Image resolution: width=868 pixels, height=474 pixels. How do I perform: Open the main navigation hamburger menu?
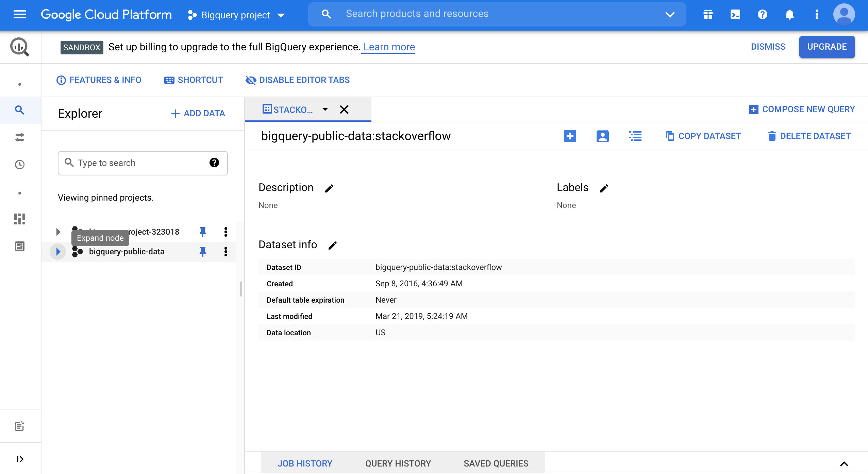(x=20, y=15)
